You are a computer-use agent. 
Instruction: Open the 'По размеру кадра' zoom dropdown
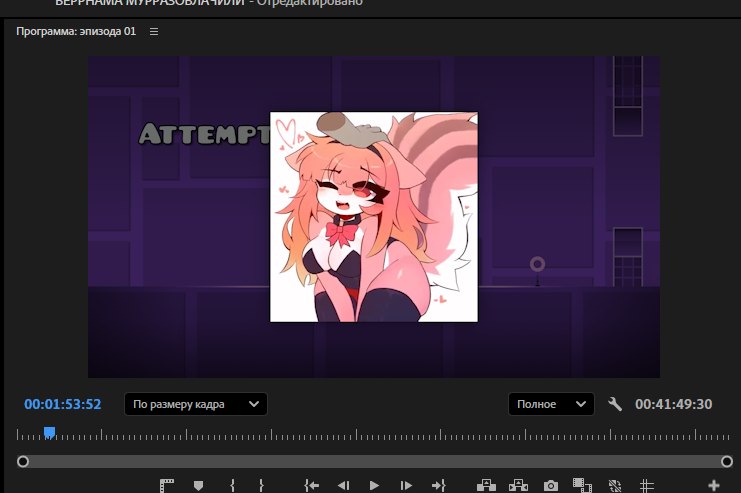click(x=196, y=404)
